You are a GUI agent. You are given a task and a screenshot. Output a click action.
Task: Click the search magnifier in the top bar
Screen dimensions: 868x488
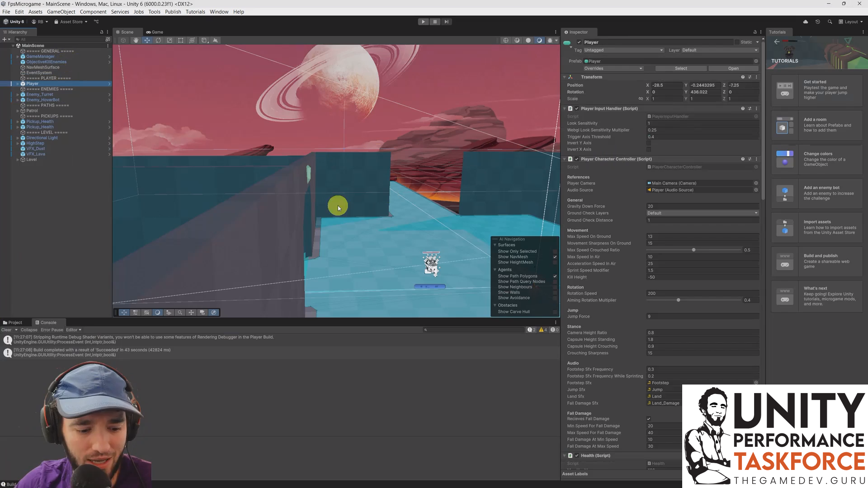(x=830, y=22)
